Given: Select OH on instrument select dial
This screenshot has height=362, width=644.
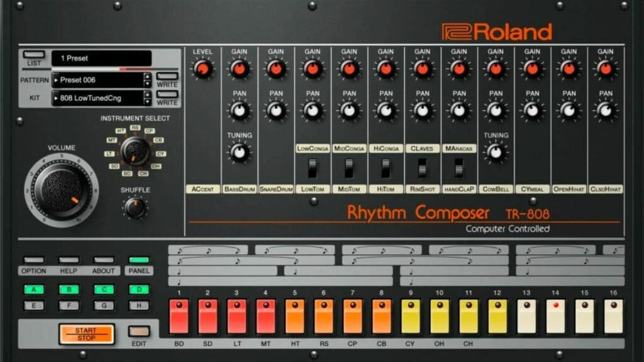Looking at the screenshot, I should (x=156, y=166).
